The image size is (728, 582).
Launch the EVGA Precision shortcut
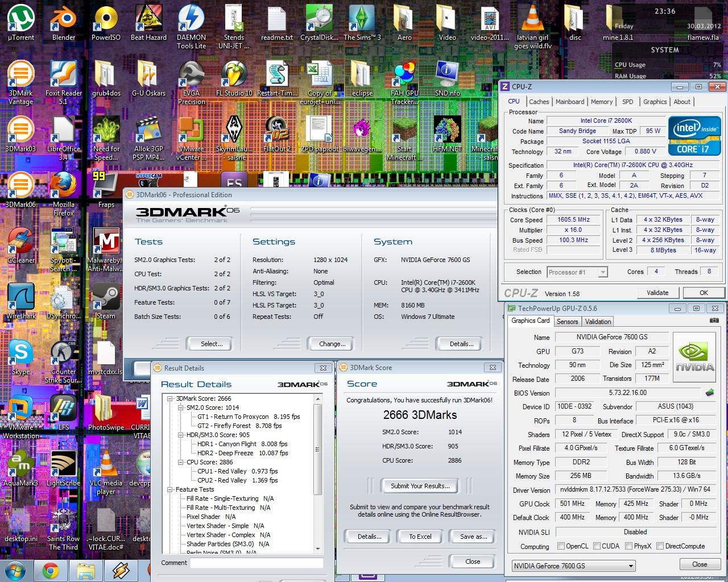[x=191, y=82]
